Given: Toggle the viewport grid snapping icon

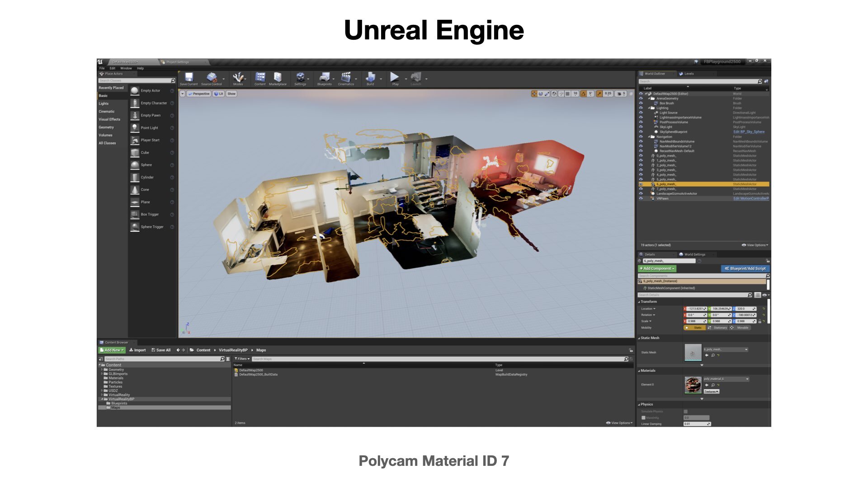Looking at the screenshot, I should 567,94.
